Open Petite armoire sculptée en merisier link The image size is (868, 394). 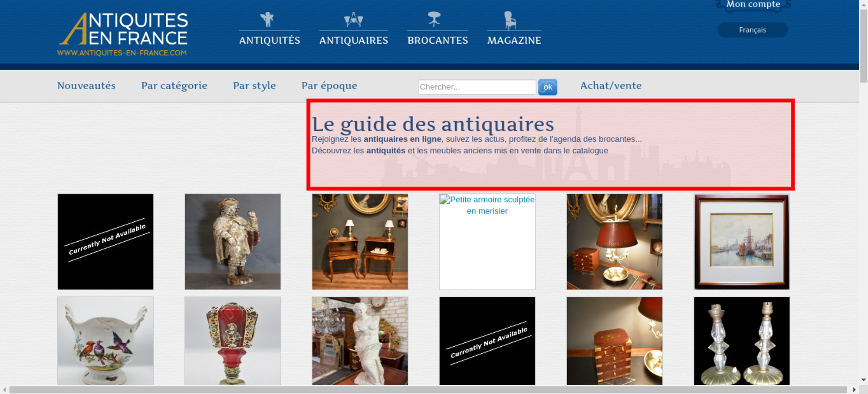(x=487, y=205)
